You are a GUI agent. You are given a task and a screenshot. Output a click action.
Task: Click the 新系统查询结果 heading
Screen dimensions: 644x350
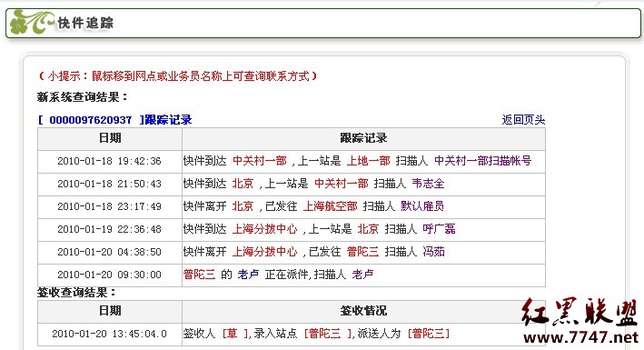(83, 97)
